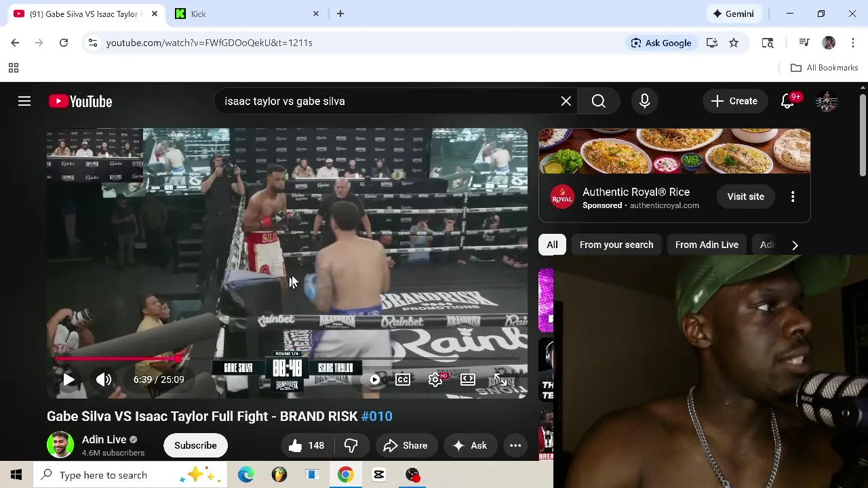Select the From your search chip
The image size is (868, 488).
pos(616,245)
